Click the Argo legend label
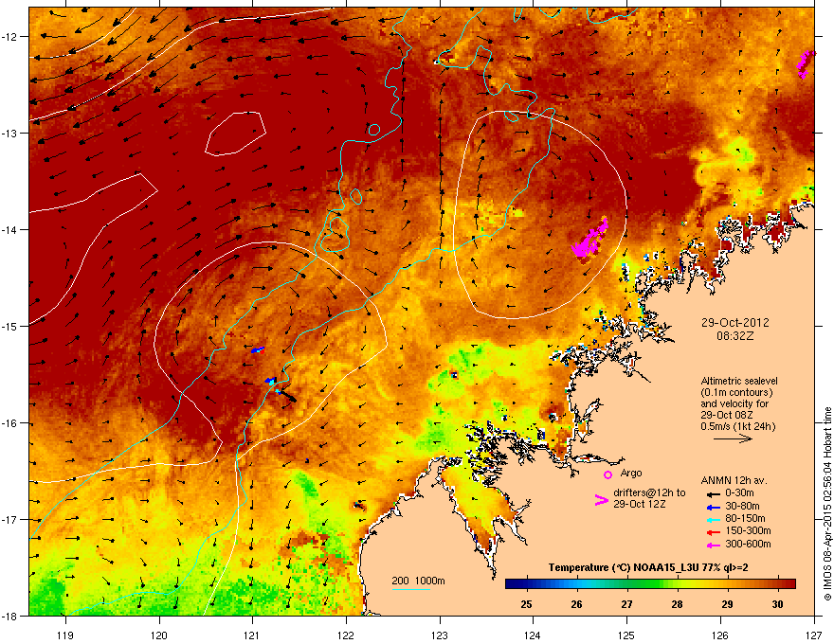This screenshot has height=644, width=834. click(x=631, y=473)
